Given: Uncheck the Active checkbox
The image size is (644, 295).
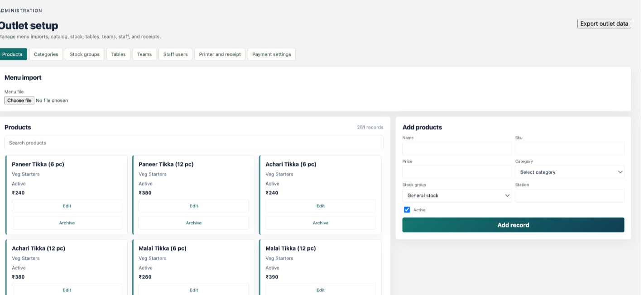Looking at the screenshot, I should [x=407, y=209].
